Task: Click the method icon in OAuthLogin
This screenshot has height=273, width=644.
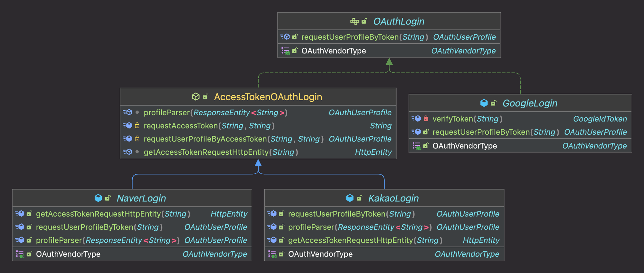Action: click(285, 37)
